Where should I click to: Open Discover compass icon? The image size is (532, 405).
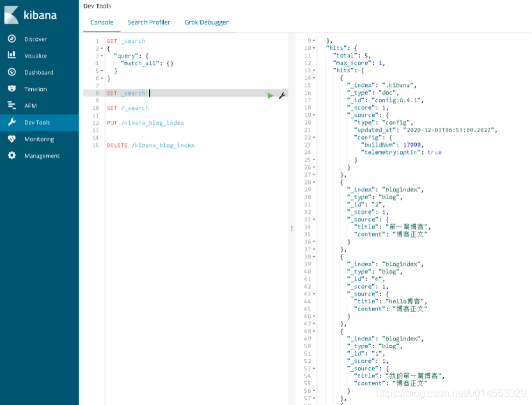[12, 38]
